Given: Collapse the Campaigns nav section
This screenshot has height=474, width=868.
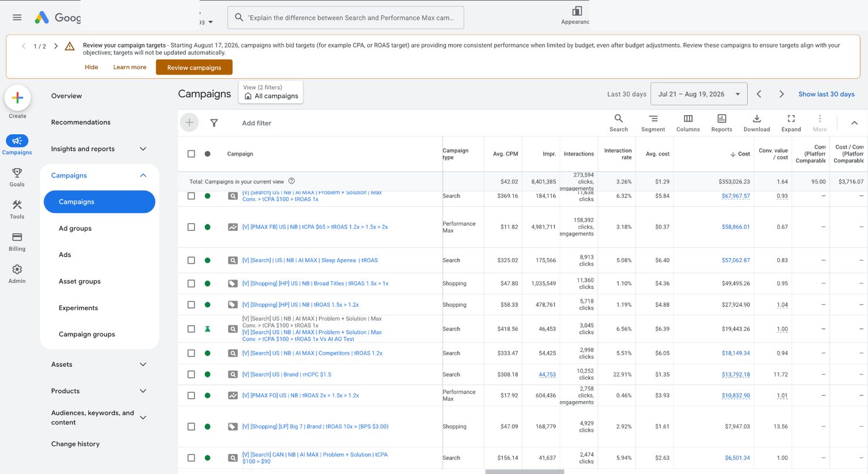Looking at the screenshot, I should (143, 175).
